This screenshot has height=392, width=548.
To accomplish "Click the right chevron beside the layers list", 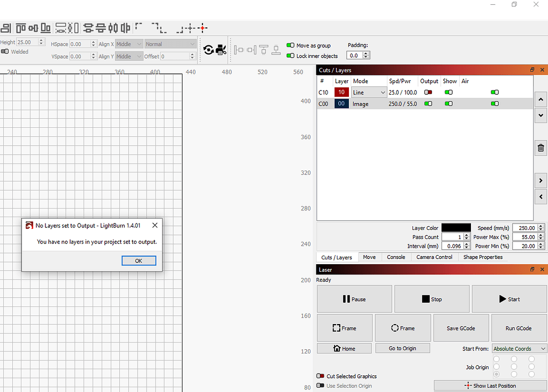I will coord(541,181).
